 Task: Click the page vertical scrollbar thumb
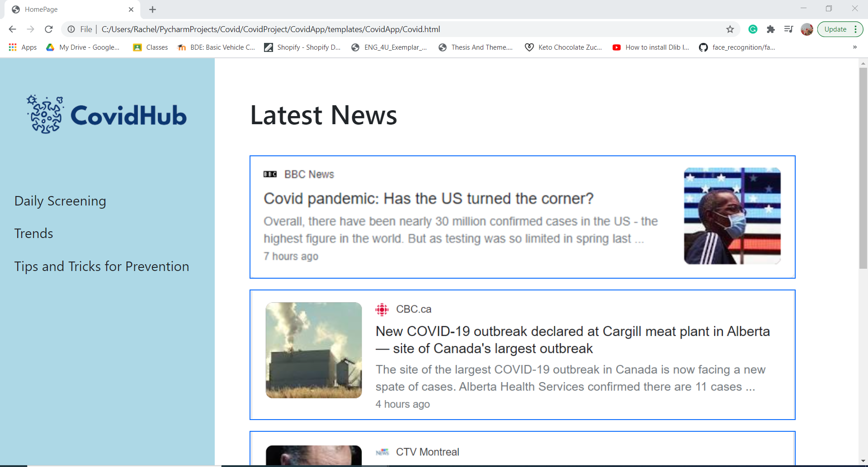[x=863, y=168]
